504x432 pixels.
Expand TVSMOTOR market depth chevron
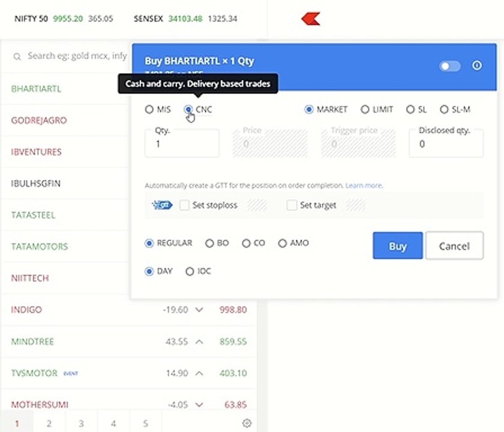pyautogui.click(x=199, y=373)
